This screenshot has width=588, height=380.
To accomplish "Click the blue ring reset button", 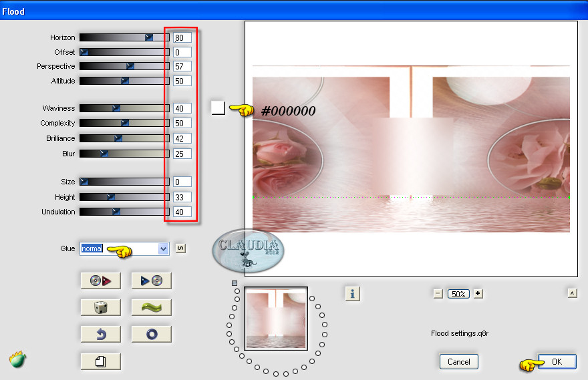I will tap(152, 334).
